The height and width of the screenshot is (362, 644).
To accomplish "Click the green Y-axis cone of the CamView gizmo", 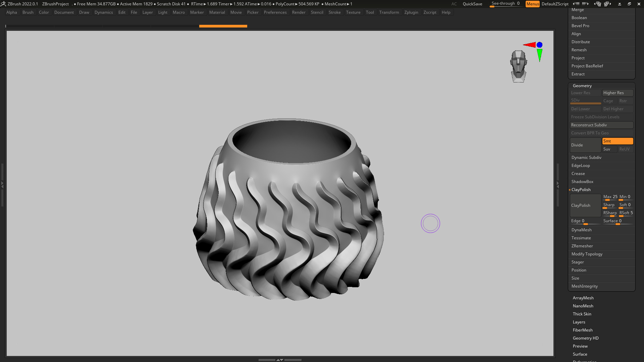I will tap(539, 55).
